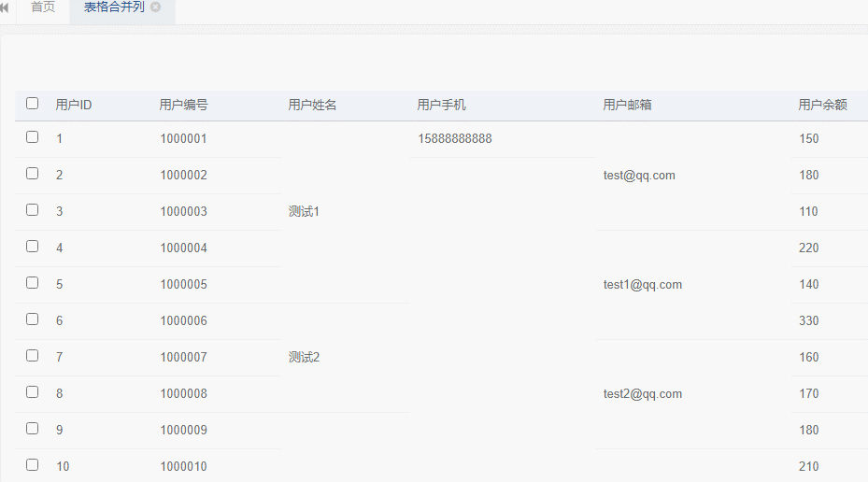Check the checkbox for row 1000006

point(32,319)
